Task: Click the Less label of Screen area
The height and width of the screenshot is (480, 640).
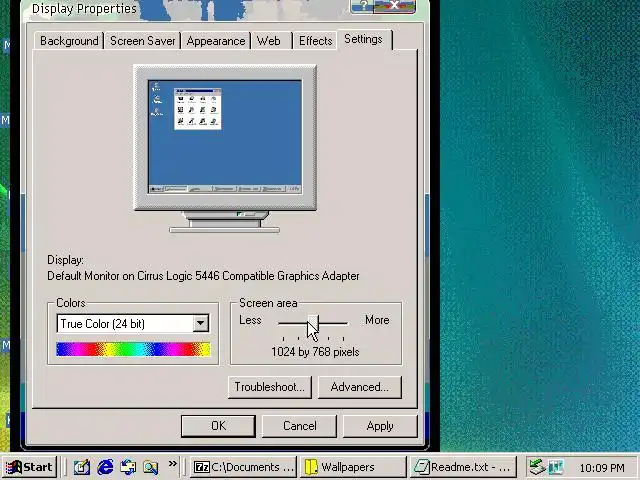Action: [250, 320]
